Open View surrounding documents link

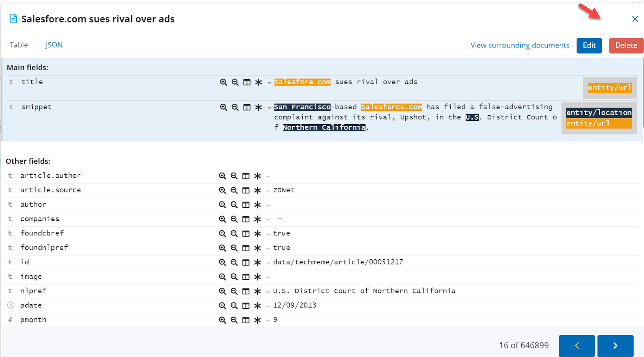tap(520, 45)
